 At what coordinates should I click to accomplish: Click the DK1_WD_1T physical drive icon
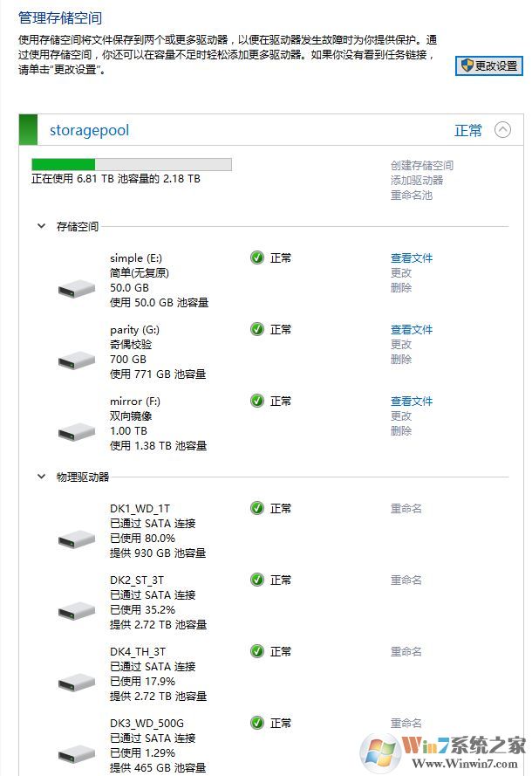point(75,539)
